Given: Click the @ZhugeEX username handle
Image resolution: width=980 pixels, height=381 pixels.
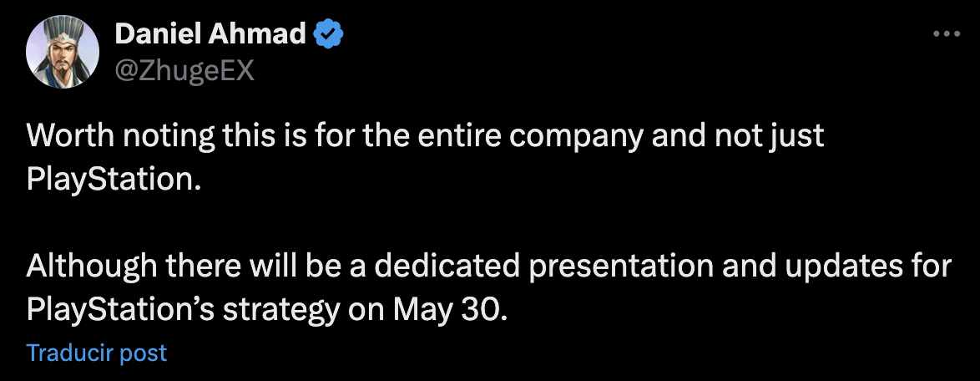Looking at the screenshot, I should (185, 73).
